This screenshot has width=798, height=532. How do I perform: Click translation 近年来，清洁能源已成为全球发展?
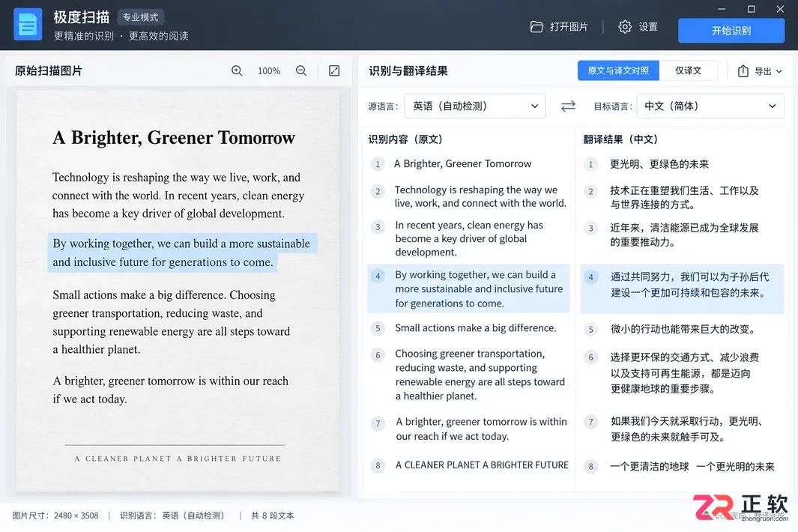click(685, 235)
